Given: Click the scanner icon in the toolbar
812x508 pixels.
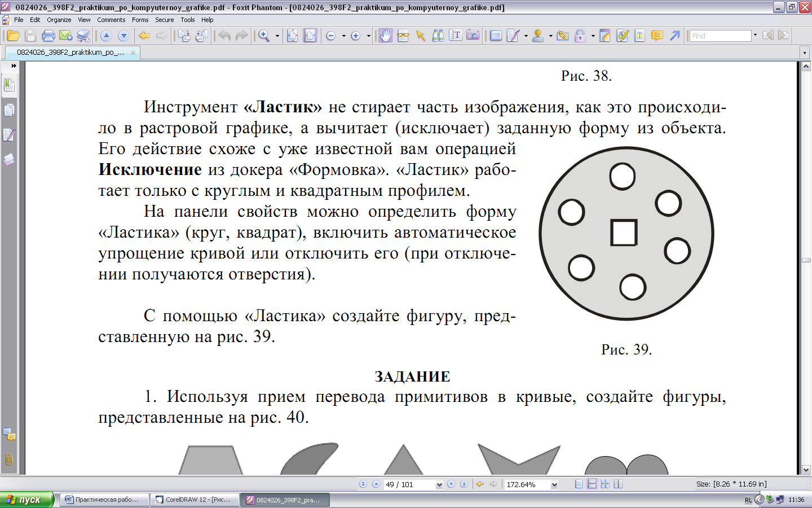Looking at the screenshot, I should (x=83, y=36).
